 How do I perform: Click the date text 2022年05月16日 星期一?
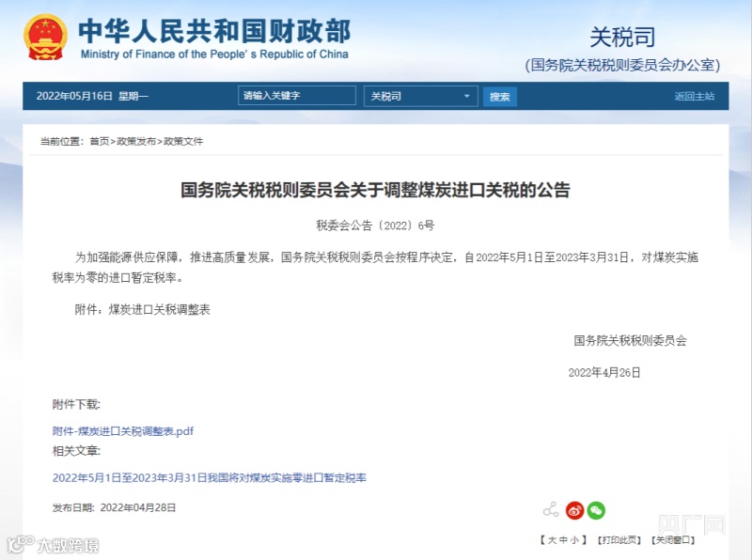coord(92,96)
